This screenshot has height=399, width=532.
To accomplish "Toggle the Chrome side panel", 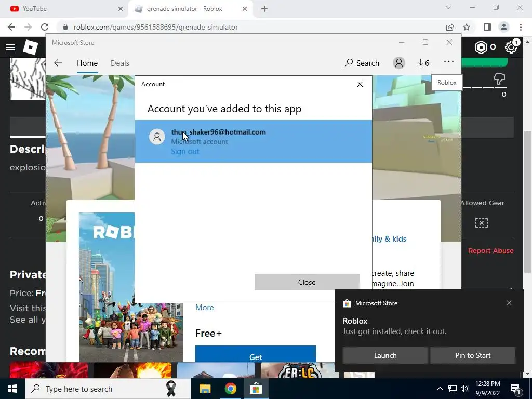I will [x=487, y=27].
